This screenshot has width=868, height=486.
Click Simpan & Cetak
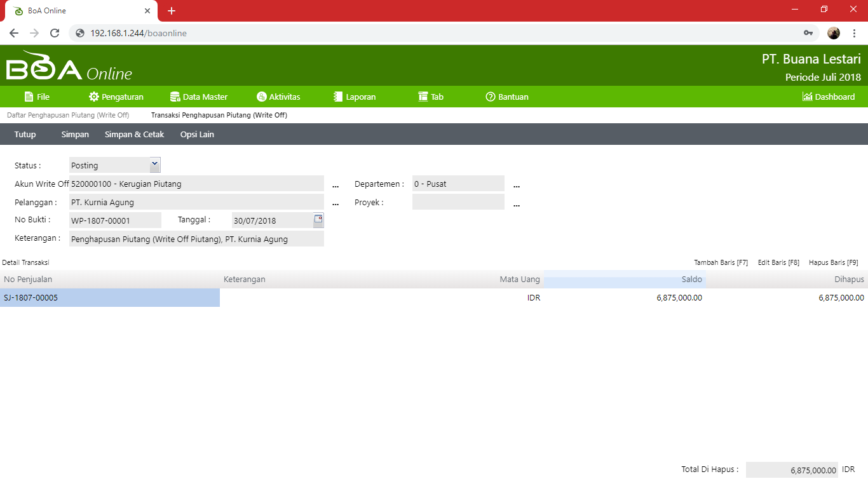tap(134, 134)
